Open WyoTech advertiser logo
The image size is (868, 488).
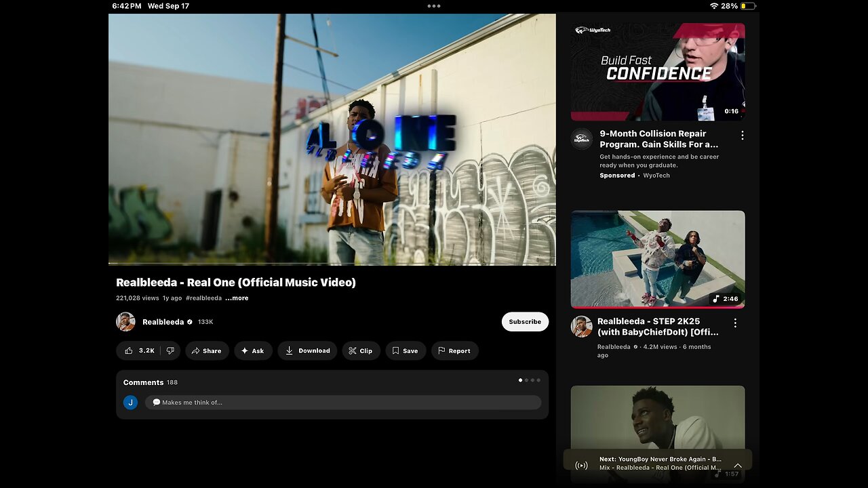[581, 139]
